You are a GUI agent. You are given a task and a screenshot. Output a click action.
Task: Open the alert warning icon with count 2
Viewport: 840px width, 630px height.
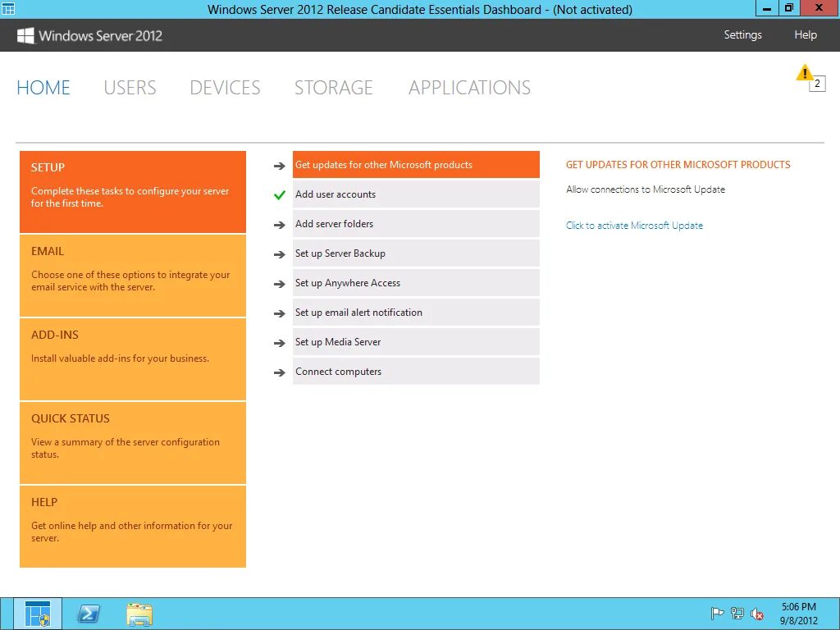[810, 78]
